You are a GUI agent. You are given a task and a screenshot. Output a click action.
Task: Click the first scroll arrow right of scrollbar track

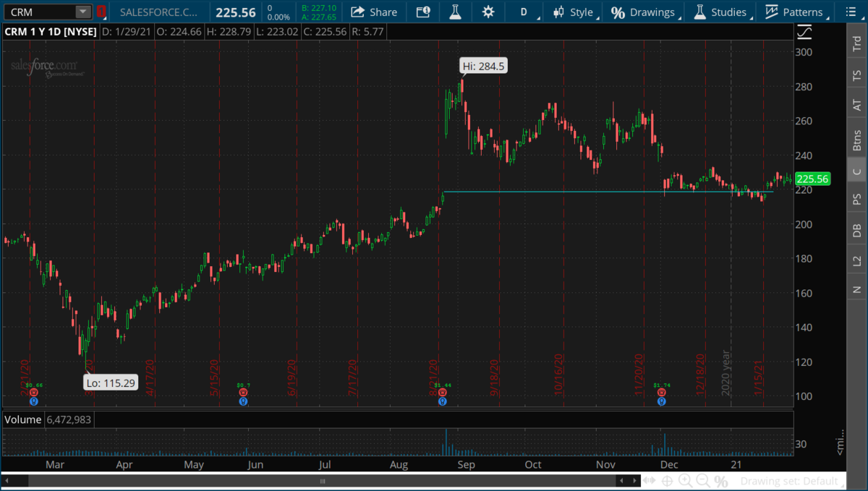[x=621, y=481]
